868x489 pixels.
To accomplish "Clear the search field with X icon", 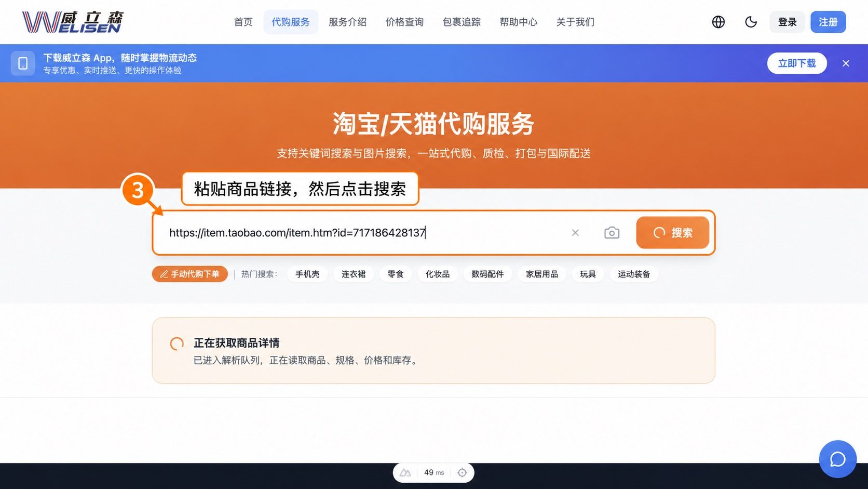I will [575, 233].
